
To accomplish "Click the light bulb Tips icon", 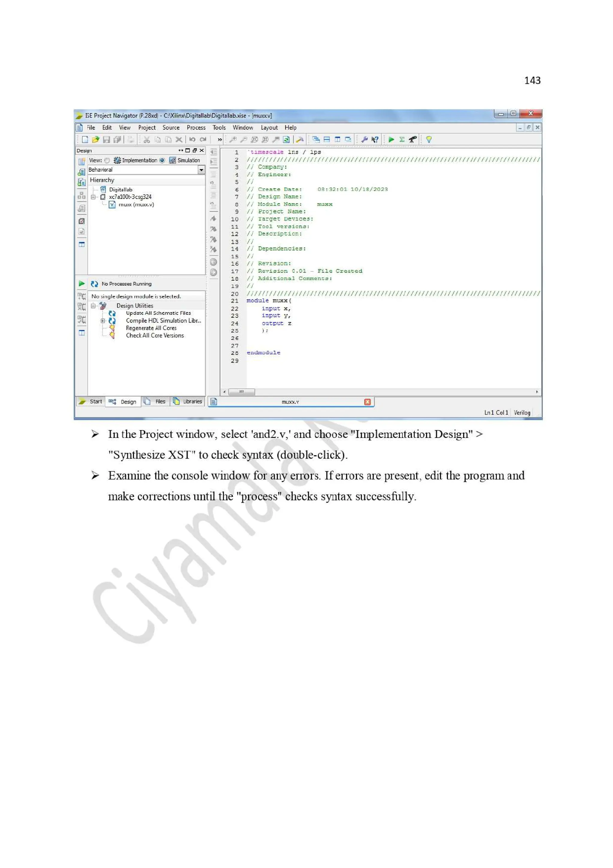I will pos(429,140).
